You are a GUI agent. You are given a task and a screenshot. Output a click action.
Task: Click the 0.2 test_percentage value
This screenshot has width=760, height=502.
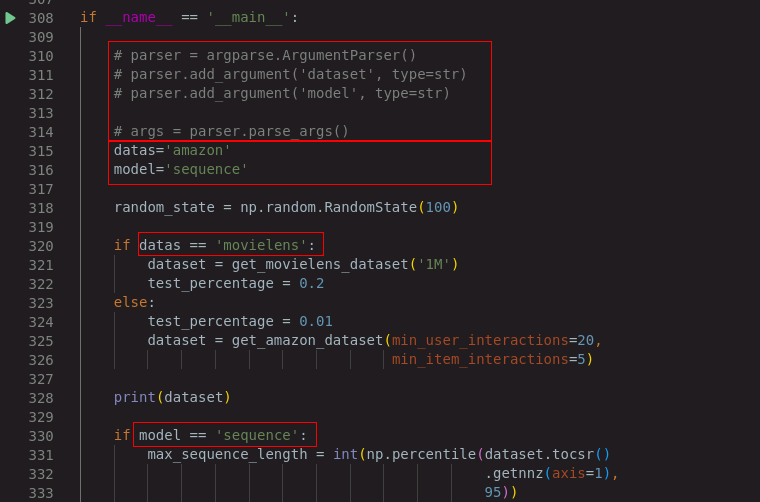click(x=311, y=283)
